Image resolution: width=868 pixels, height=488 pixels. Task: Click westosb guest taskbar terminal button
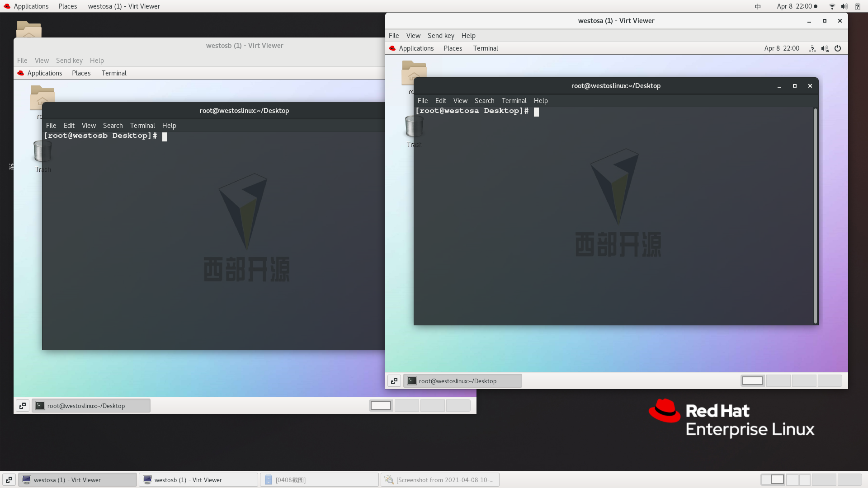pos(91,406)
